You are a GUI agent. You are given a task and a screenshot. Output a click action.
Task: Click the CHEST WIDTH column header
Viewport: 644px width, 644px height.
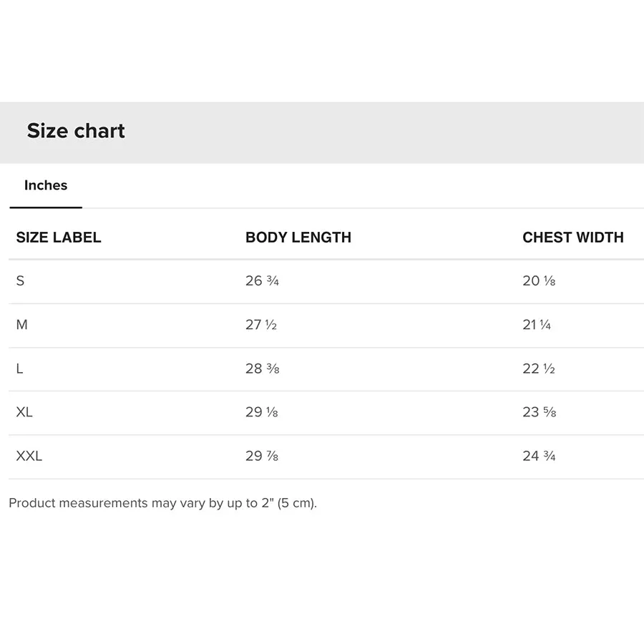573,238
